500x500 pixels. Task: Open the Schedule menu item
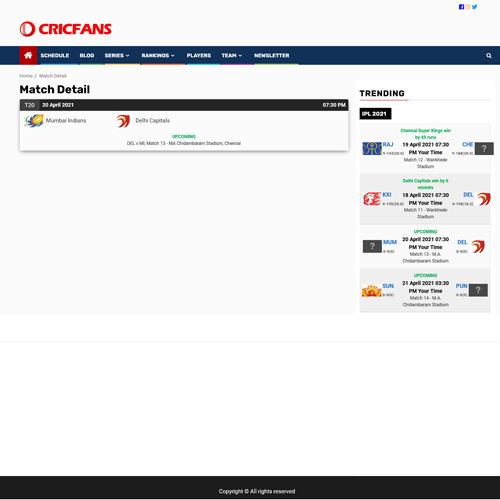click(55, 55)
